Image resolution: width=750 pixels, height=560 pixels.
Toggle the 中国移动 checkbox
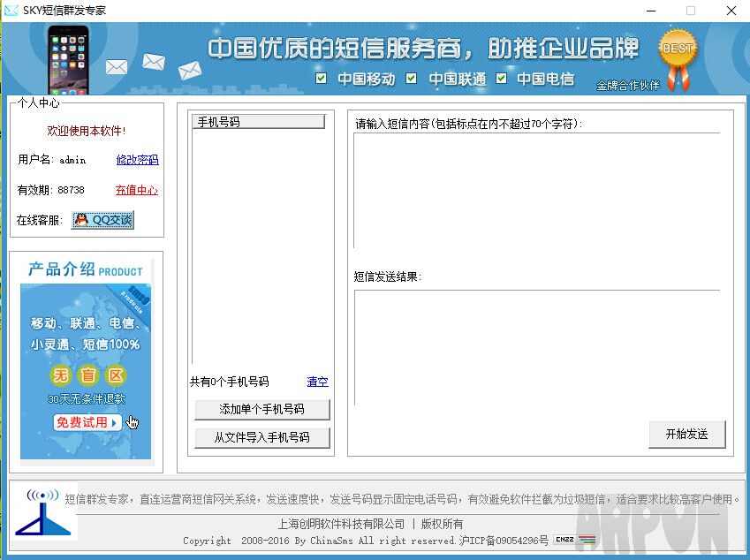tap(321, 78)
